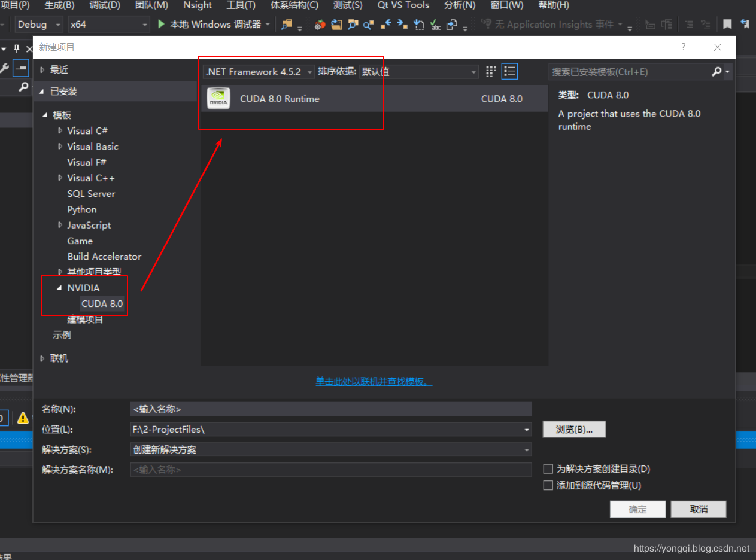
Task: Switch template list to details list view
Action: click(x=509, y=72)
